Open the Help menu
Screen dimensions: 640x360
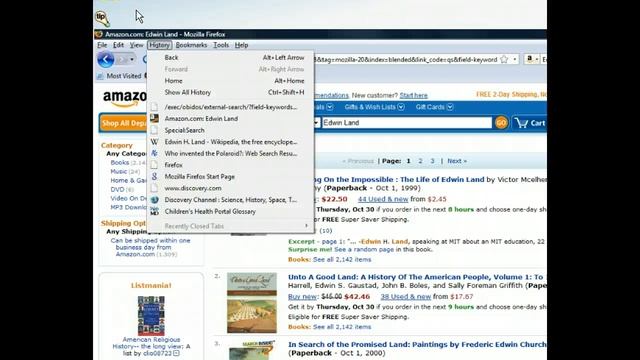tap(241, 45)
